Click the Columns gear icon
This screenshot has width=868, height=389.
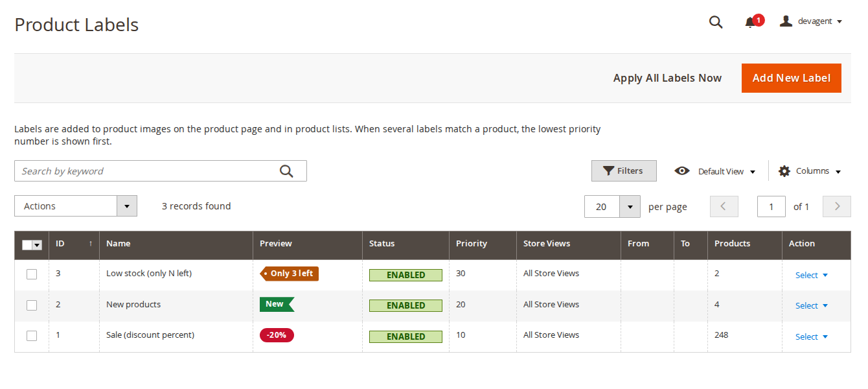click(784, 171)
